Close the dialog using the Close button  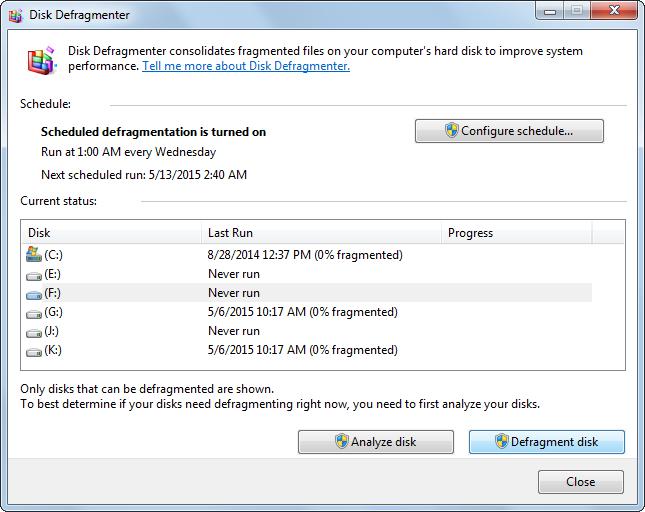(580, 482)
